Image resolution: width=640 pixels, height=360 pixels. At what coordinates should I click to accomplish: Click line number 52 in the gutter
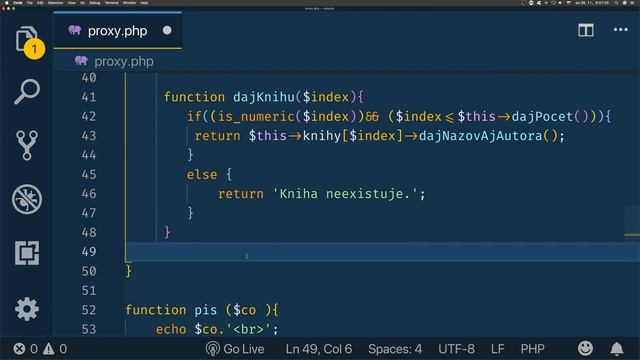[89, 310]
